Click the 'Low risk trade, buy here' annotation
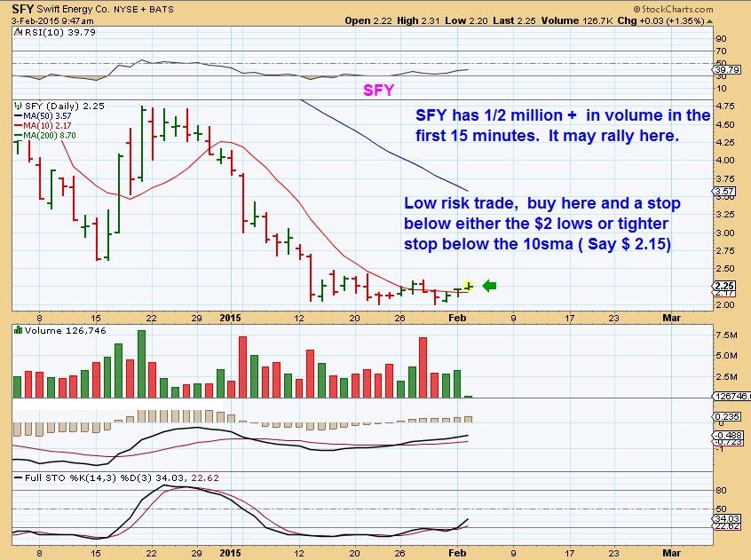 click(x=542, y=224)
